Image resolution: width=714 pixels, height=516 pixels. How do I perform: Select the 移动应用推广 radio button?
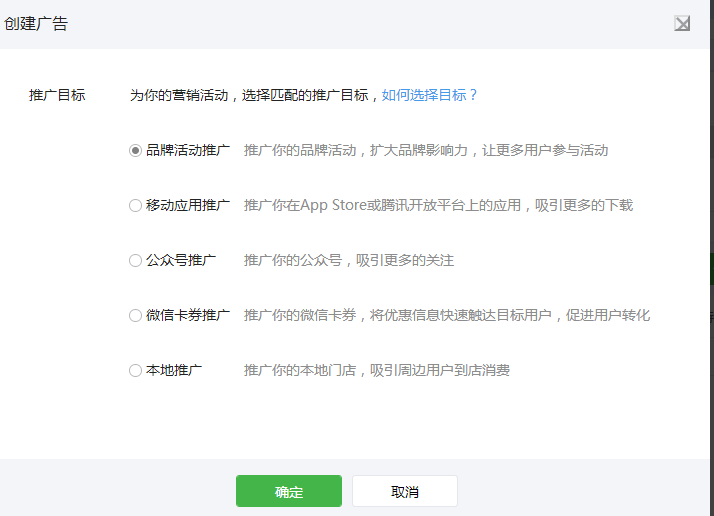coord(135,205)
